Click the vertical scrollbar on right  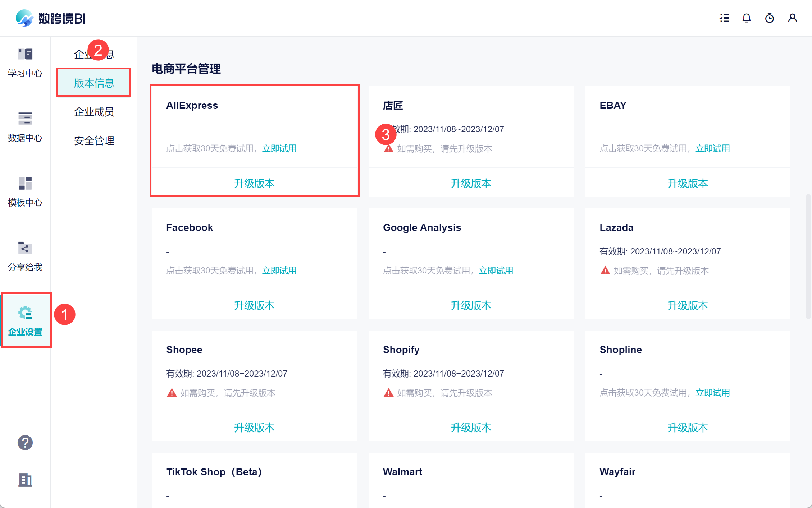coord(808,257)
